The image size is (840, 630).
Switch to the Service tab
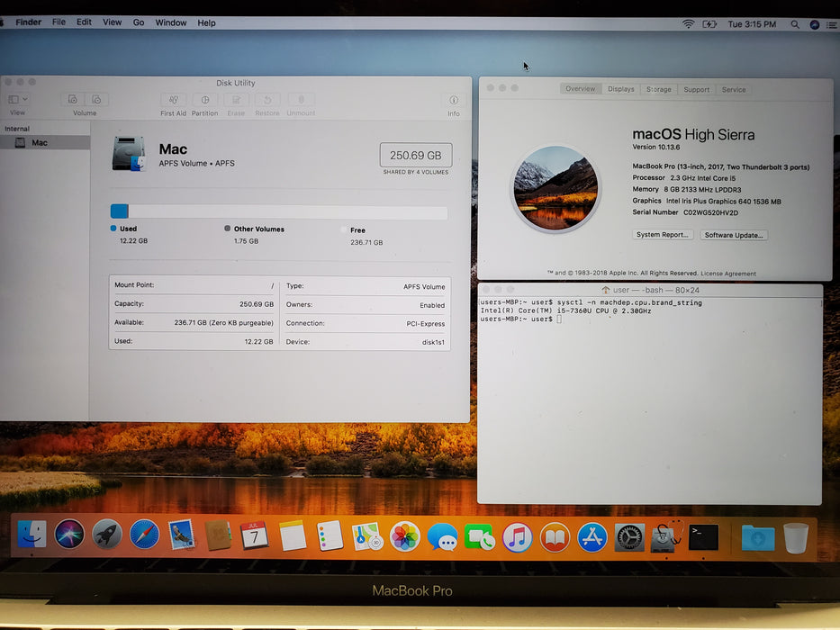tap(734, 90)
